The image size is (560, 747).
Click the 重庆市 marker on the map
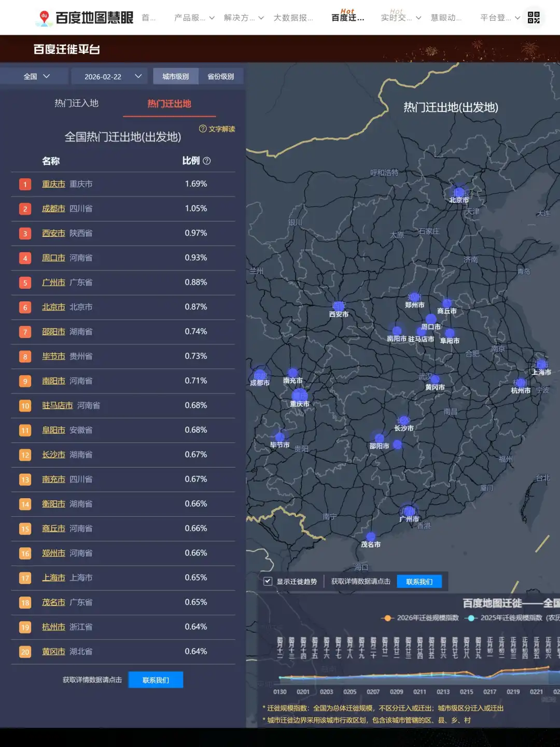300,396
